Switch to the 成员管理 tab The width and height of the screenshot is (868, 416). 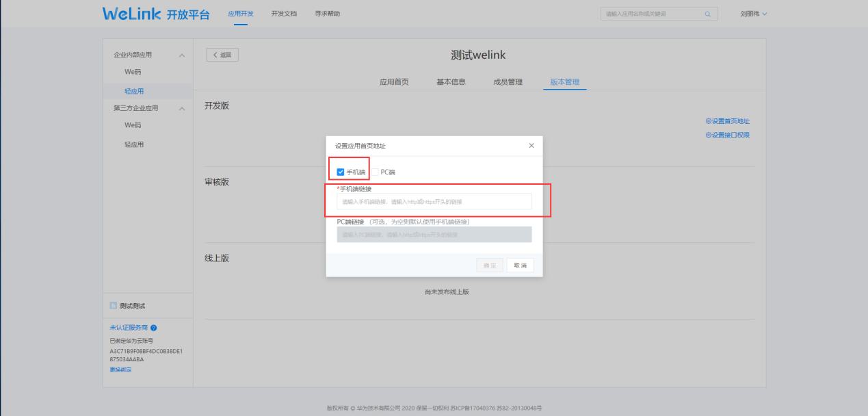click(x=508, y=82)
